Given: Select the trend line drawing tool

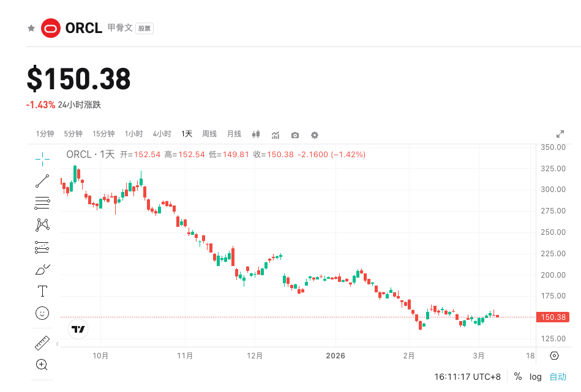Looking at the screenshot, I should 42,181.
